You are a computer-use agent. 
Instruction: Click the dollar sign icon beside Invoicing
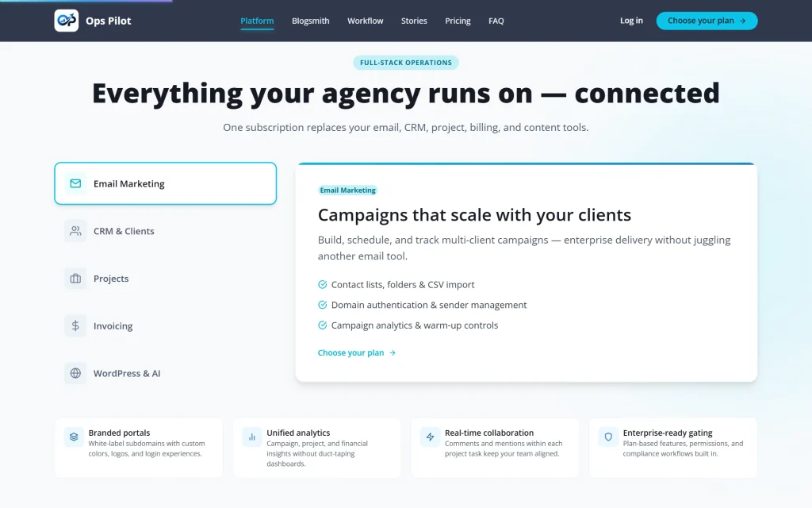pyautogui.click(x=75, y=325)
